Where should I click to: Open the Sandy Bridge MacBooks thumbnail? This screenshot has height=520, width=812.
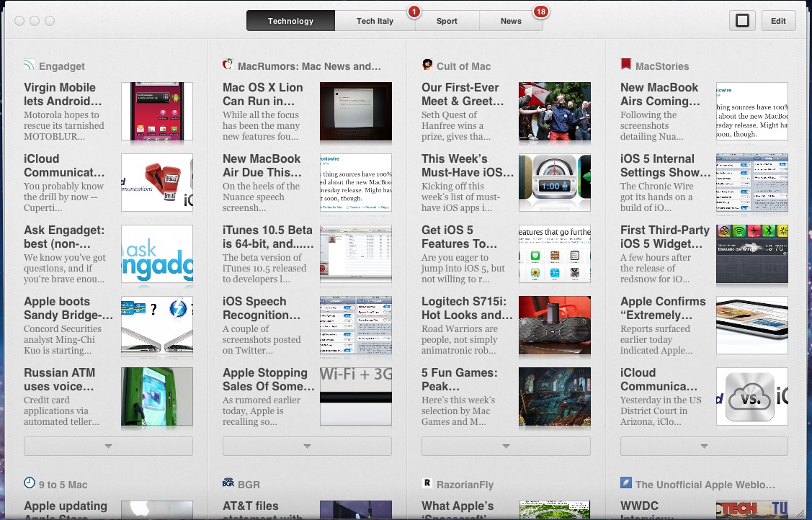click(157, 325)
